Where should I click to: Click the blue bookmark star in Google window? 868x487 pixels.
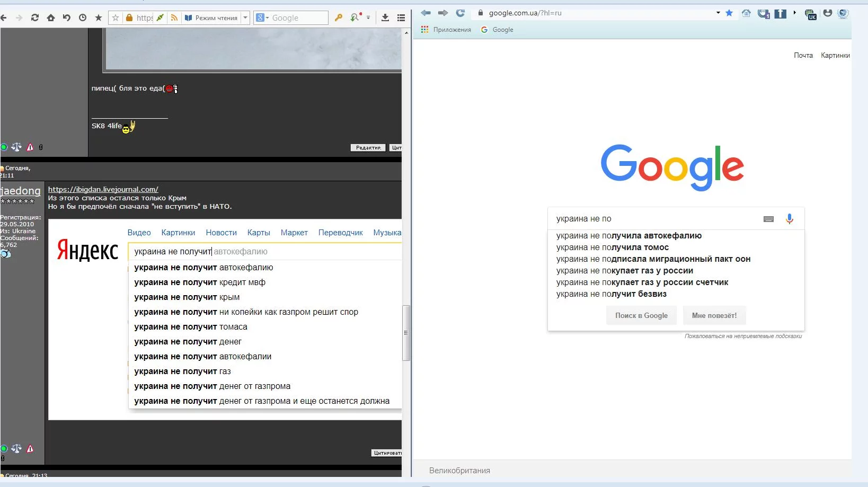point(729,13)
